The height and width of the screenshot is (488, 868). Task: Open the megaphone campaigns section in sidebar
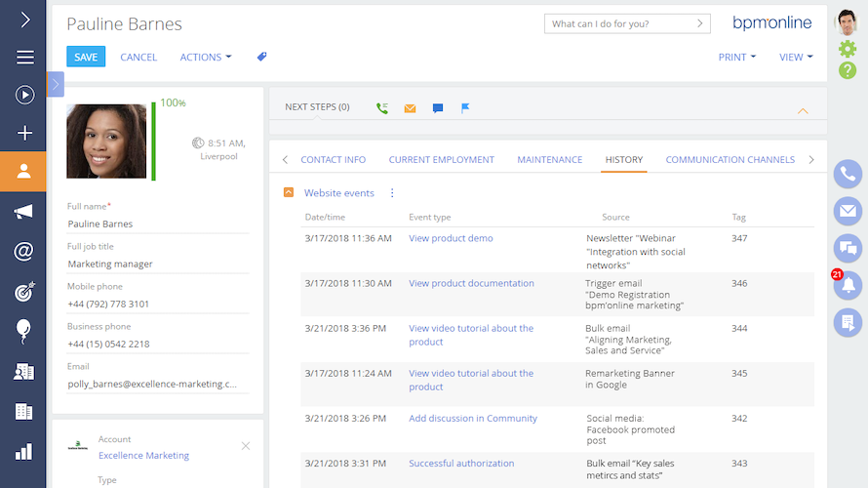24,212
